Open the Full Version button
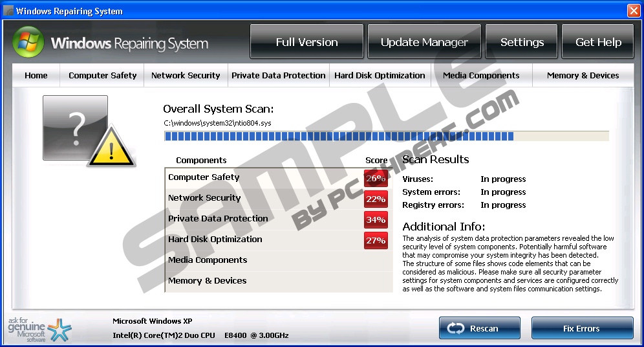Viewport: 644px width, 347px height. point(306,41)
